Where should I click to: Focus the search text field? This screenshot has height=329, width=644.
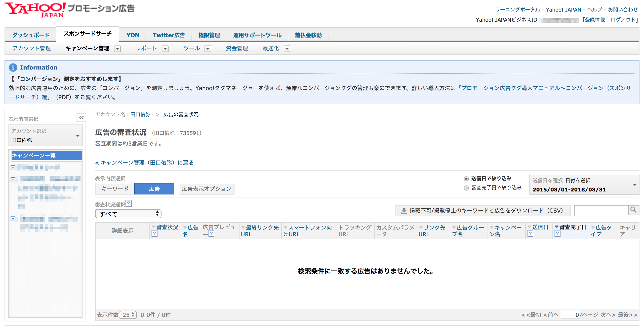click(x=601, y=211)
